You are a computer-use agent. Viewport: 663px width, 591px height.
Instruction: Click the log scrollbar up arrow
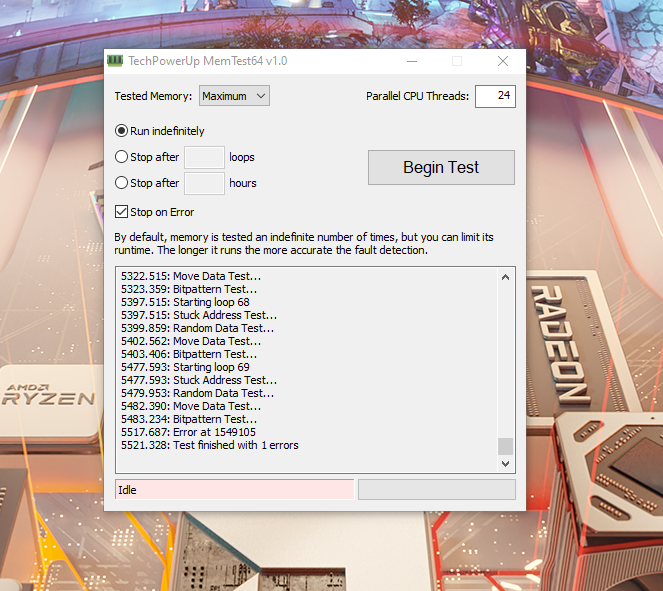tap(505, 277)
